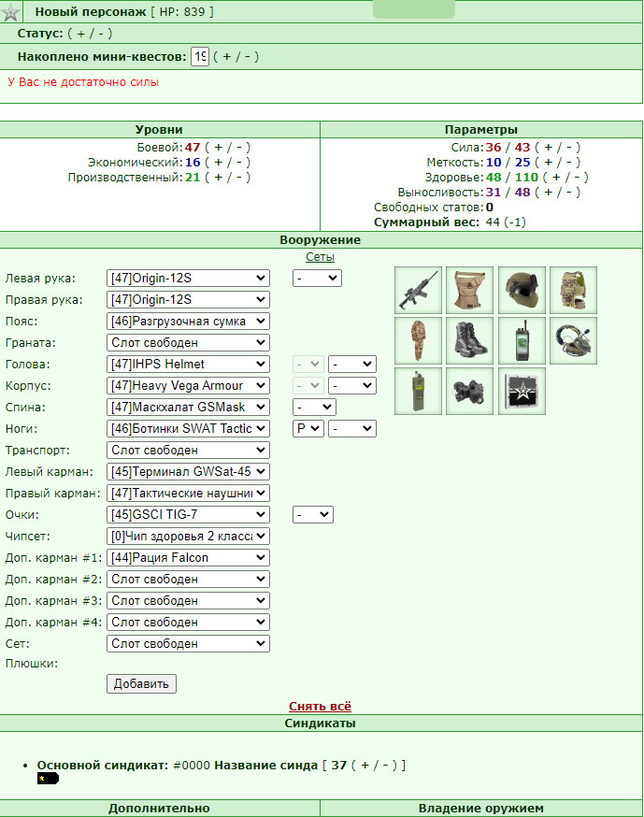This screenshot has width=644, height=817.
Task: Open modifier dropdown next to Очки
Action: pyautogui.click(x=313, y=515)
